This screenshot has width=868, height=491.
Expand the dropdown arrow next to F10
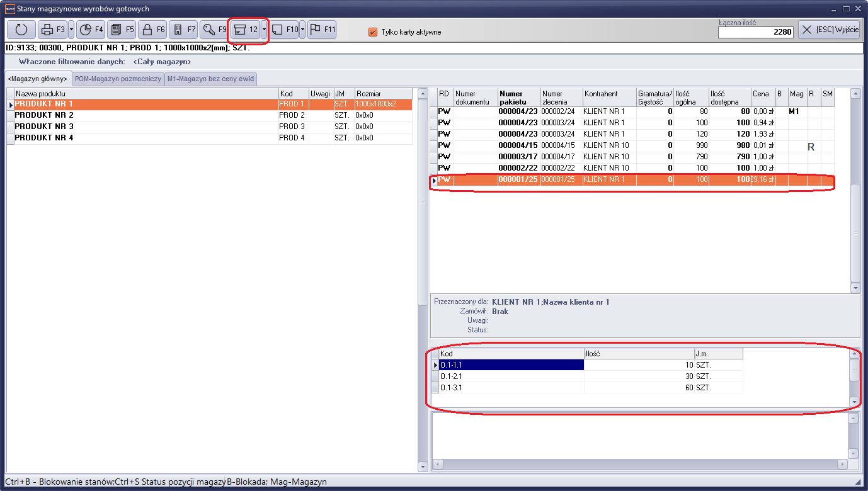click(302, 30)
